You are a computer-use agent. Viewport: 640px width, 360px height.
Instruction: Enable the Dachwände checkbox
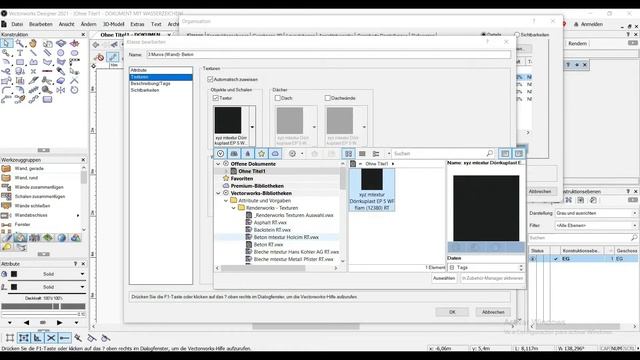pyautogui.click(x=327, y=98)
